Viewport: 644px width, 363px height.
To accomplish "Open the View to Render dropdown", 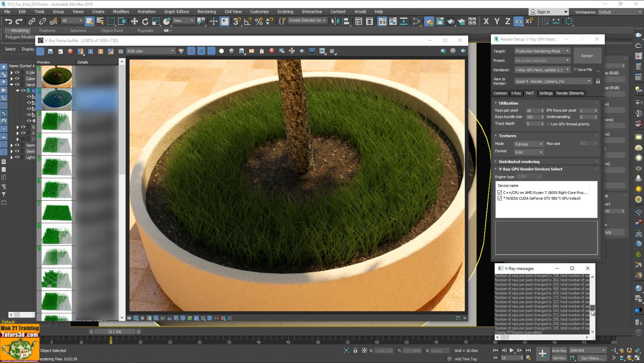I will tap(553, 81).
